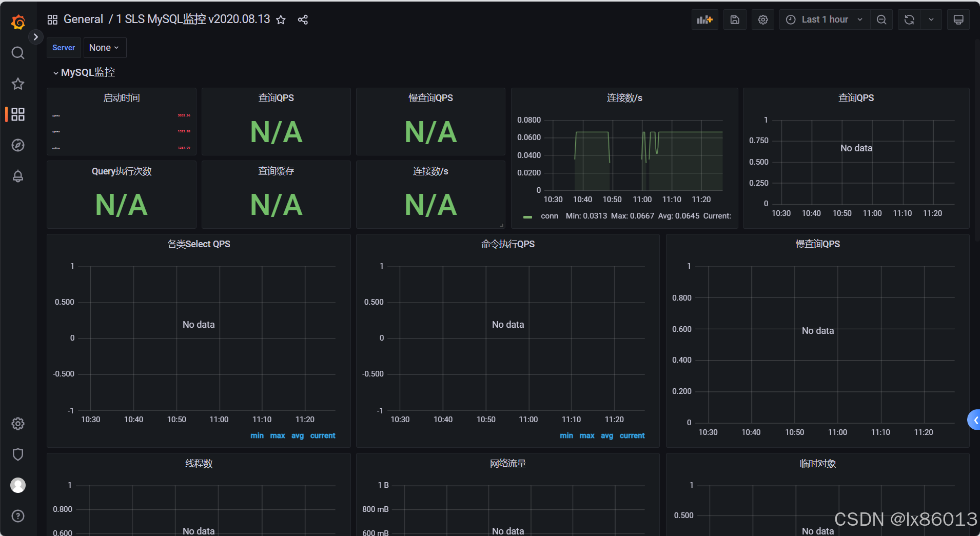Open the Configuration gear in sidebar

(x=18, y=424)
